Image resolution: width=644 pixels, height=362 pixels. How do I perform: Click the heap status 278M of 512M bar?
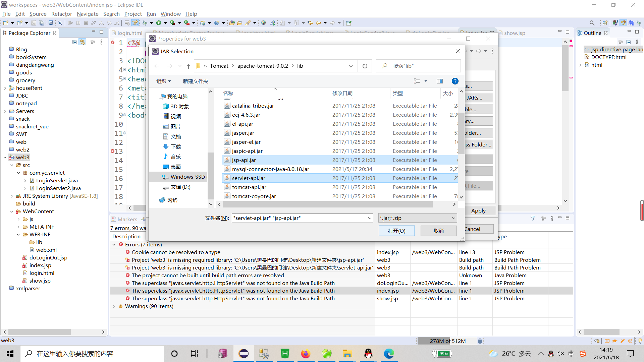coord(447,341)
